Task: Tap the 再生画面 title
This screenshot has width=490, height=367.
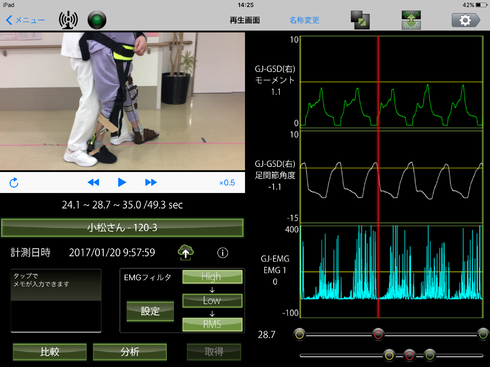Action: [x=245, y=20]
